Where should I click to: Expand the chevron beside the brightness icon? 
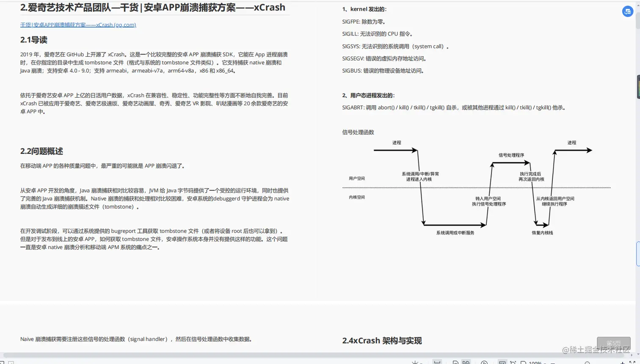click(421, 362)
